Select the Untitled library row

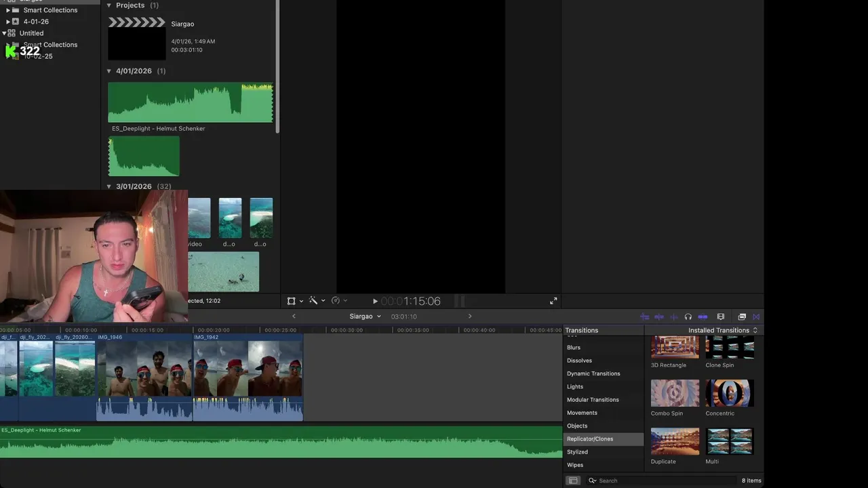(31, 33)
